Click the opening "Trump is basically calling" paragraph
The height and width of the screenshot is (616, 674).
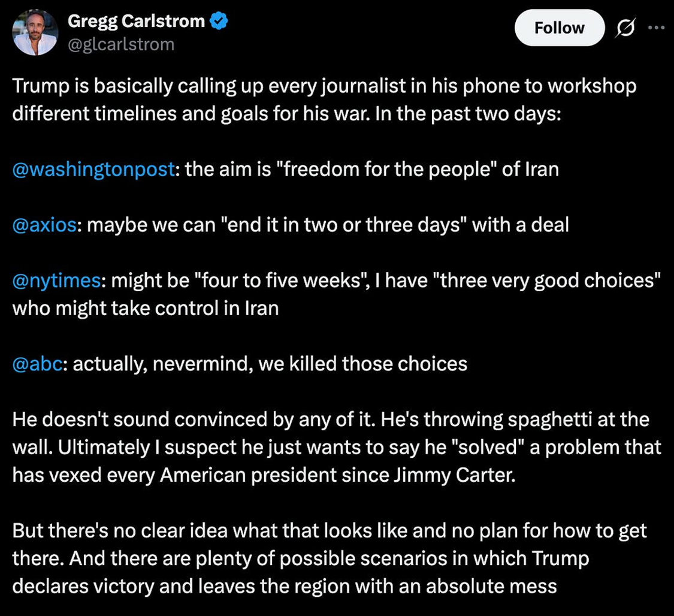(x=324, y=99)
